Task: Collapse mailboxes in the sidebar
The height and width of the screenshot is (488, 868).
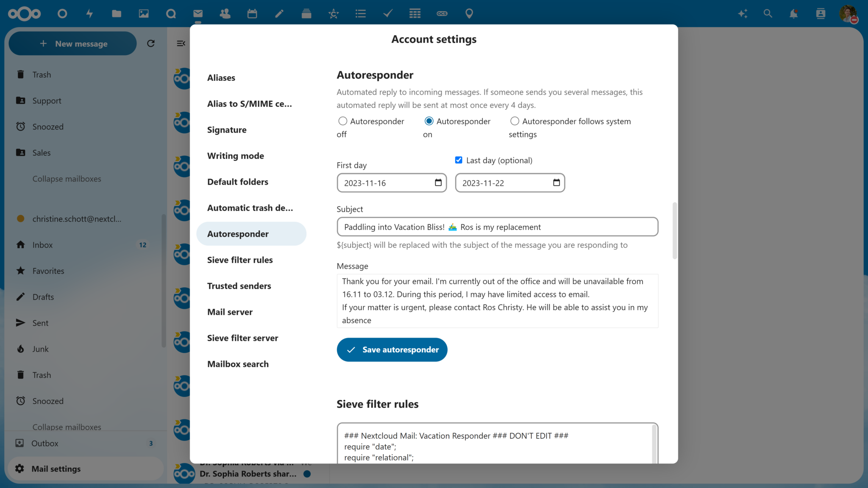Action: (x=67, y=178)
